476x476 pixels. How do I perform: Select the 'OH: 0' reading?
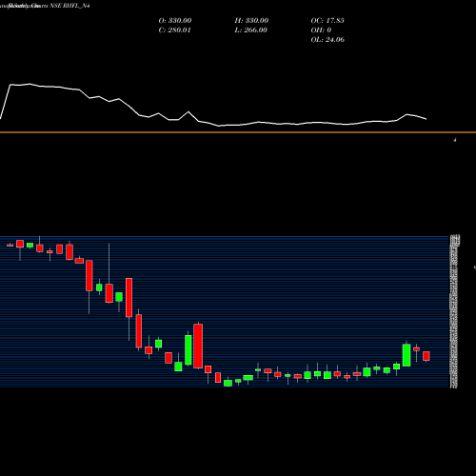click(321, 30)
